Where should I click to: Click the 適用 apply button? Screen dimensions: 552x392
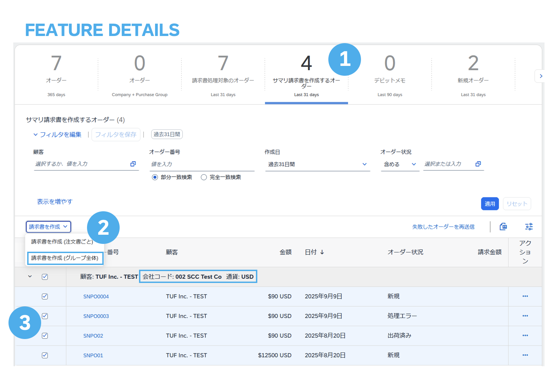[489, 204]
